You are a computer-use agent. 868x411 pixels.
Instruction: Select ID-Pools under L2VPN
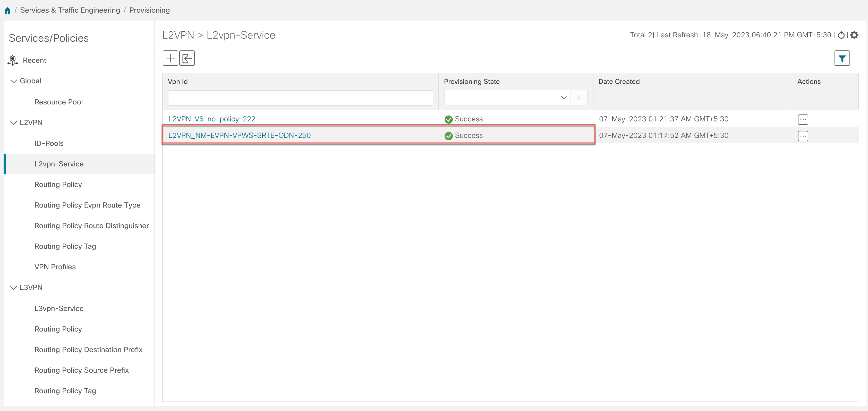49,143
